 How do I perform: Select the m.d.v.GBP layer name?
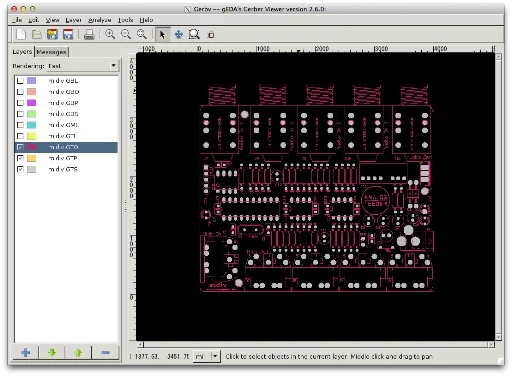point(63,103)
